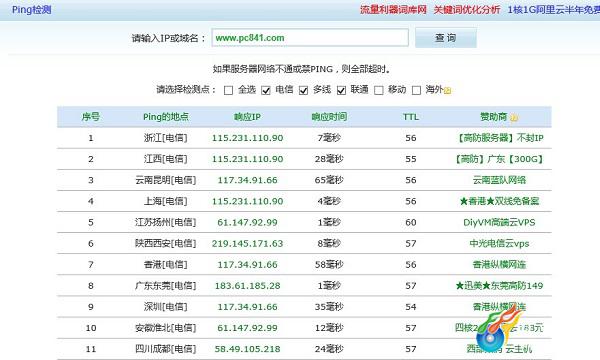
Task: Click IP 117.34.91.66 in the 香港 row
Action: point(248,264)
